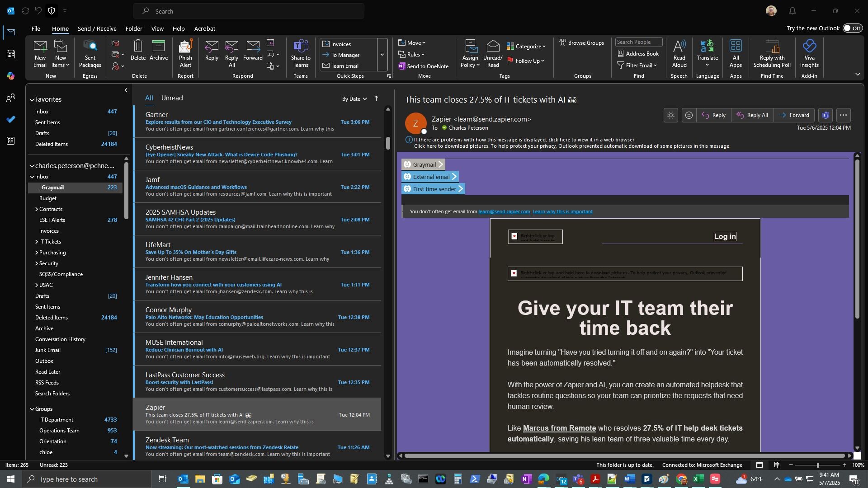Forward the message from the ribbon

pos(253,50)
